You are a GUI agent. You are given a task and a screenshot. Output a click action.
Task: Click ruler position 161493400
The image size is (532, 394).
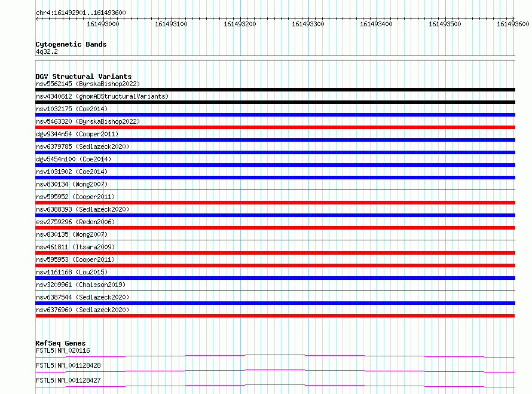pos(376,24)
